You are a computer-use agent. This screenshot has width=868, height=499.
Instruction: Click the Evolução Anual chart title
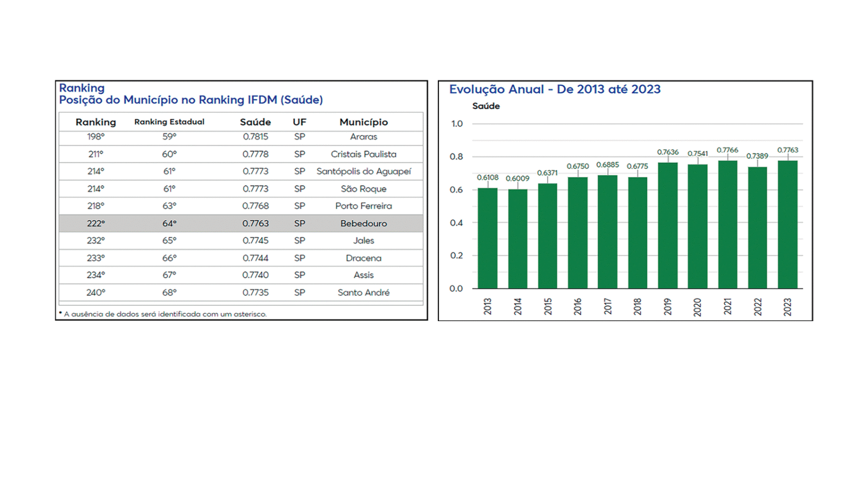tap(554, 89)
